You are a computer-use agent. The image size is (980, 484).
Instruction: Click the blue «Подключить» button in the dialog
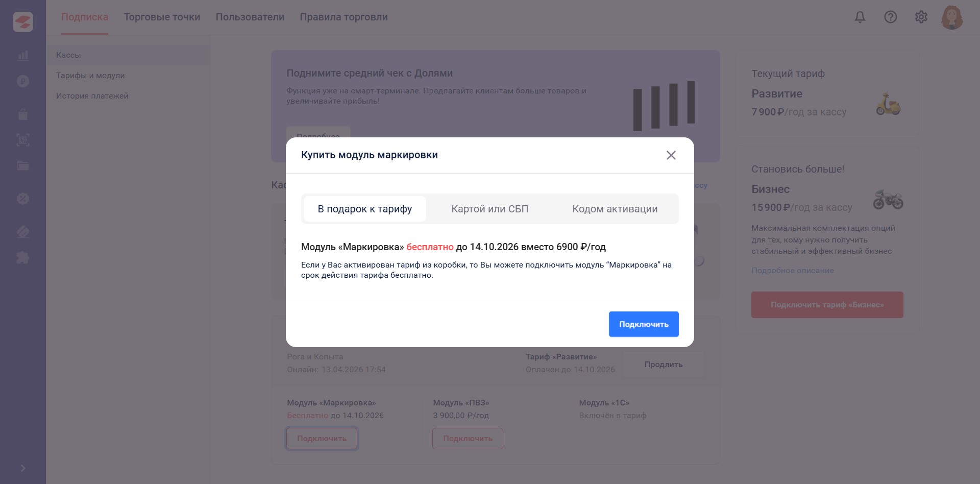644,324
